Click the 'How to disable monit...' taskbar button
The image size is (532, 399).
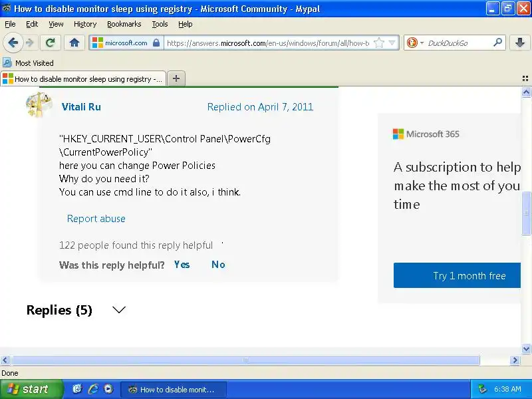(x=174, y=390)
